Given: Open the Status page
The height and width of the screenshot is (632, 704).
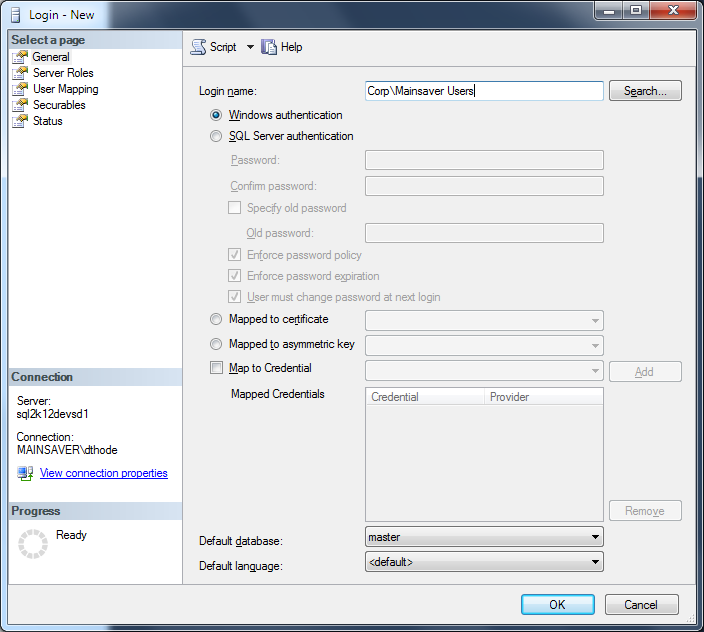Looking at the screenshot, I should [x=47, y=121].
